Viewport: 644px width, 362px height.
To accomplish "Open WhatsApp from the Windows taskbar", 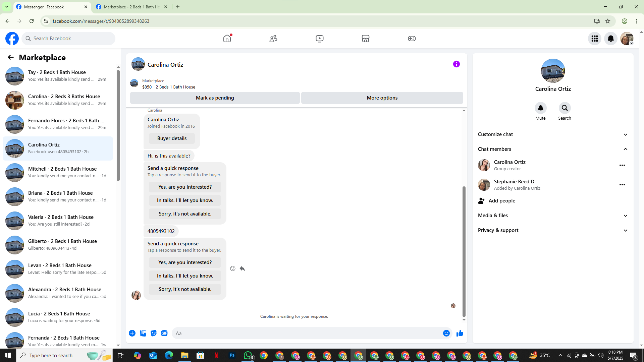I will tap(248, 355).
